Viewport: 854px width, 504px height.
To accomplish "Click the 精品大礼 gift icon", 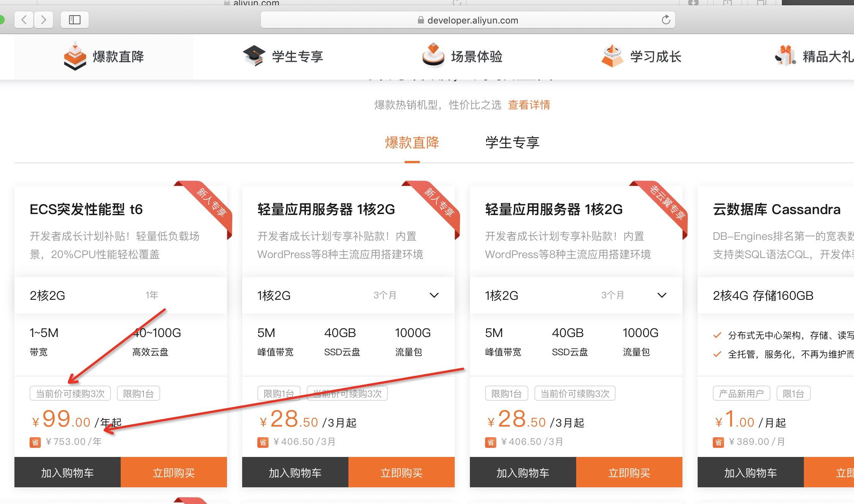I will [x=785, y=56].
